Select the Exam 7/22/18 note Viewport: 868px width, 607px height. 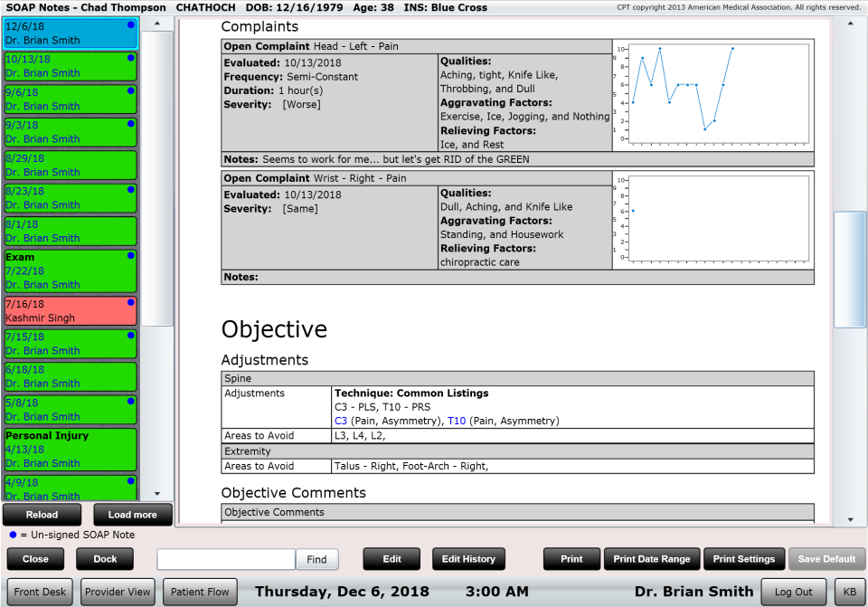[x=70, y=270]
